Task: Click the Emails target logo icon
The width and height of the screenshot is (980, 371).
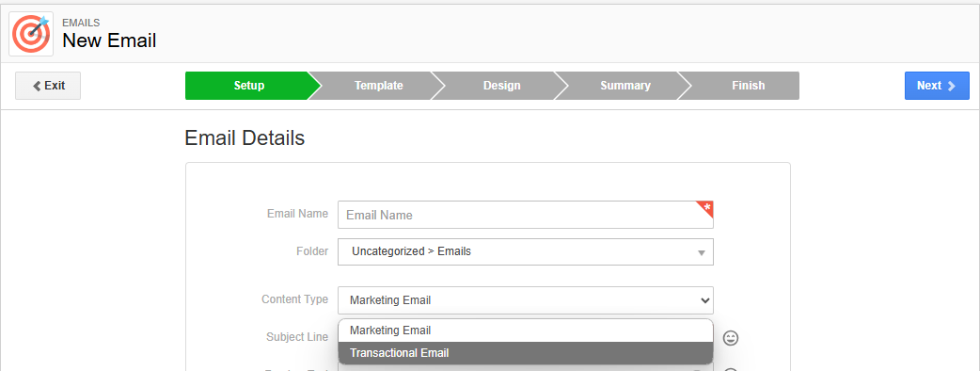Action: tap(31, 34)
